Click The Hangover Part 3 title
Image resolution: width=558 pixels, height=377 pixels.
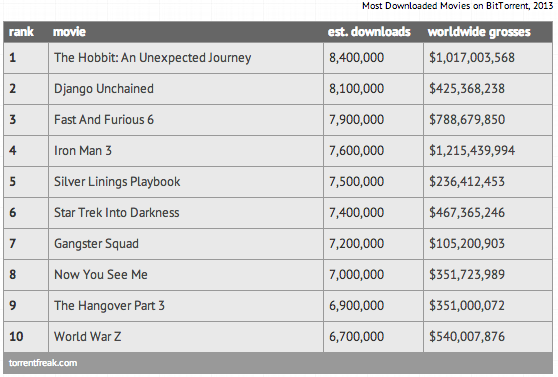click(x=109, y=305)
